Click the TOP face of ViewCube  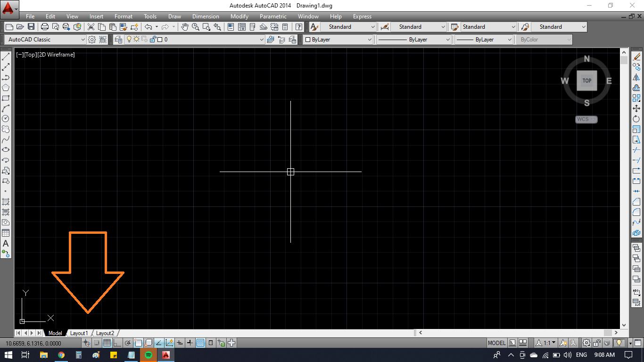click(587, 81)
